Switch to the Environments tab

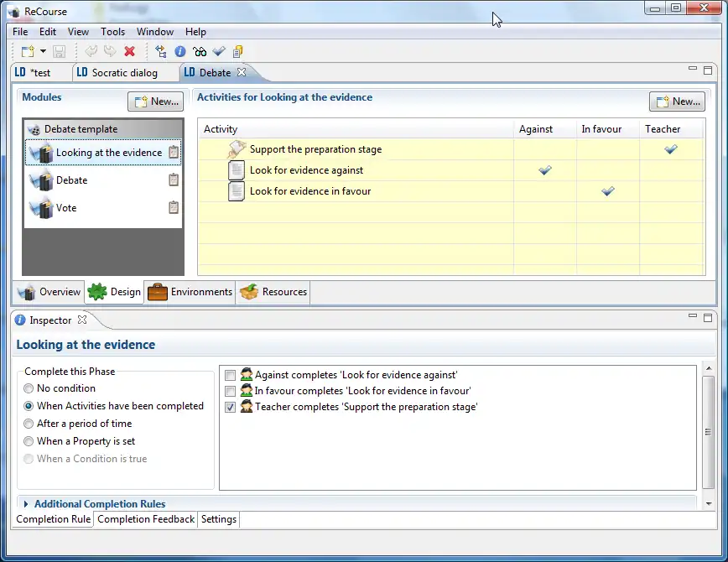(x=190, y=292)
